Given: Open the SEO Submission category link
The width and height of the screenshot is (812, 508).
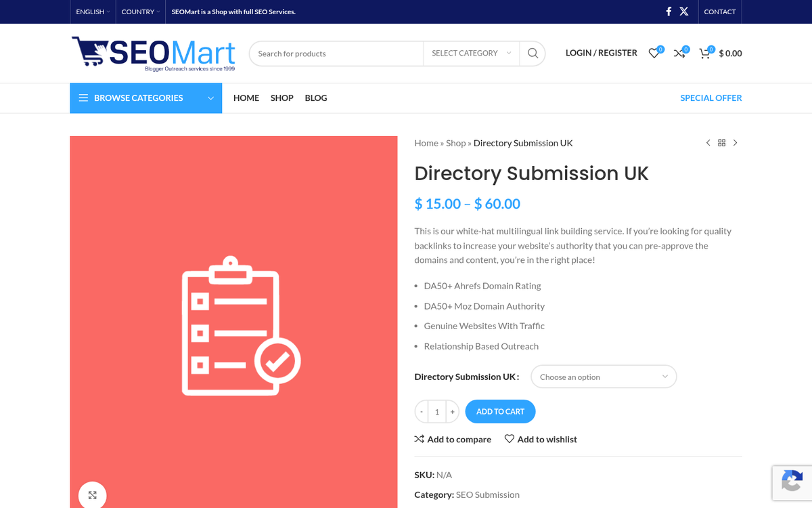Looking at the screenshot, I should 487,494.
